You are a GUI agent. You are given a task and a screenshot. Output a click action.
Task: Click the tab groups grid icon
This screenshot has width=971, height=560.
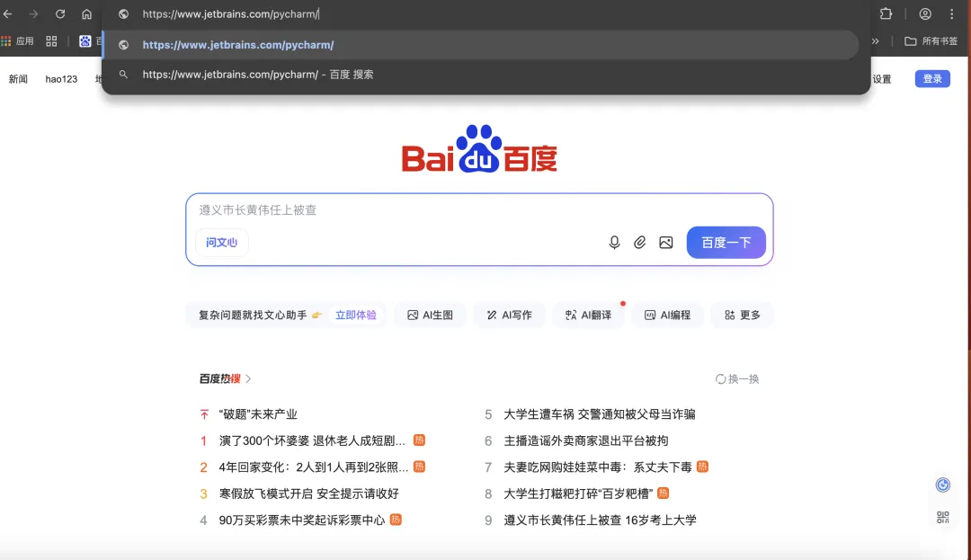(x=51, y=40)
